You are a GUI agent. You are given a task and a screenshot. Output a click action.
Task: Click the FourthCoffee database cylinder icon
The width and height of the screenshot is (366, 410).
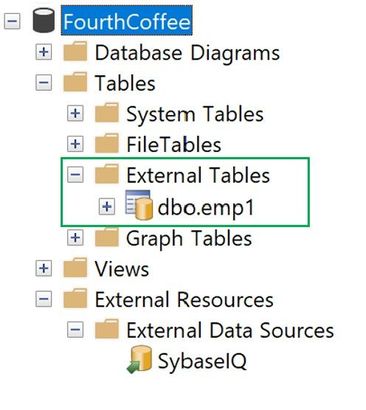pyautogui.click(x=43, y=21)
